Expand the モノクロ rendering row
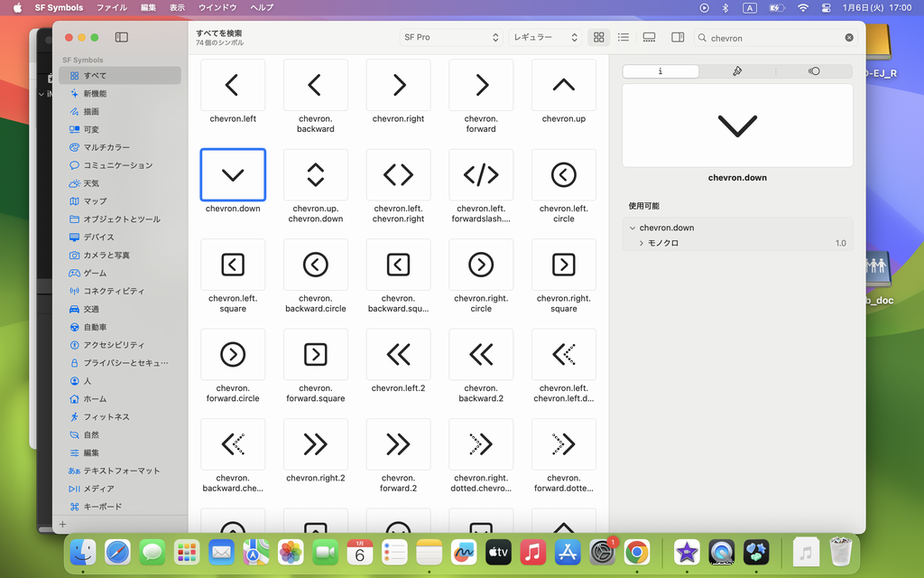This screenshot has height=578, width=924. click(642, 243)
